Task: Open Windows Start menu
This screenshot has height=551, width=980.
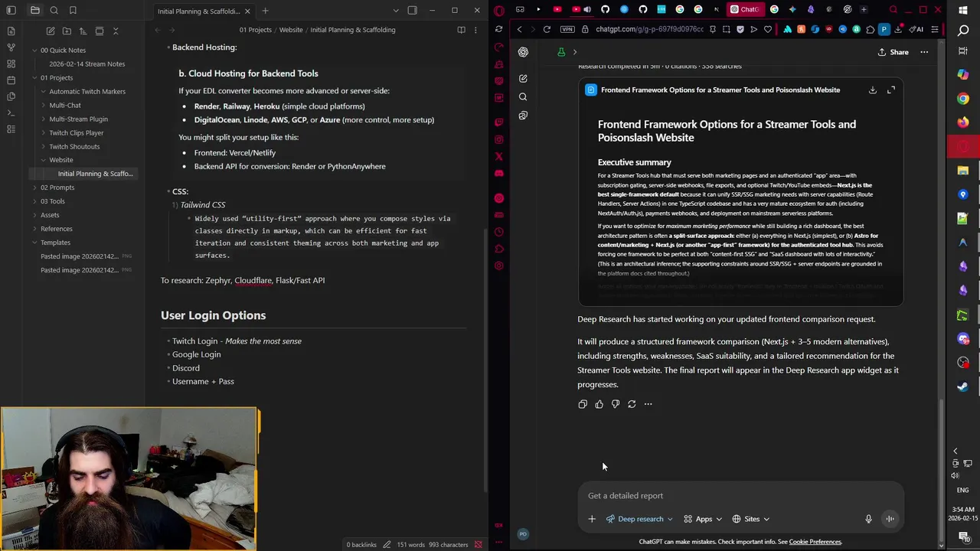Action: (x=963, y=10)
